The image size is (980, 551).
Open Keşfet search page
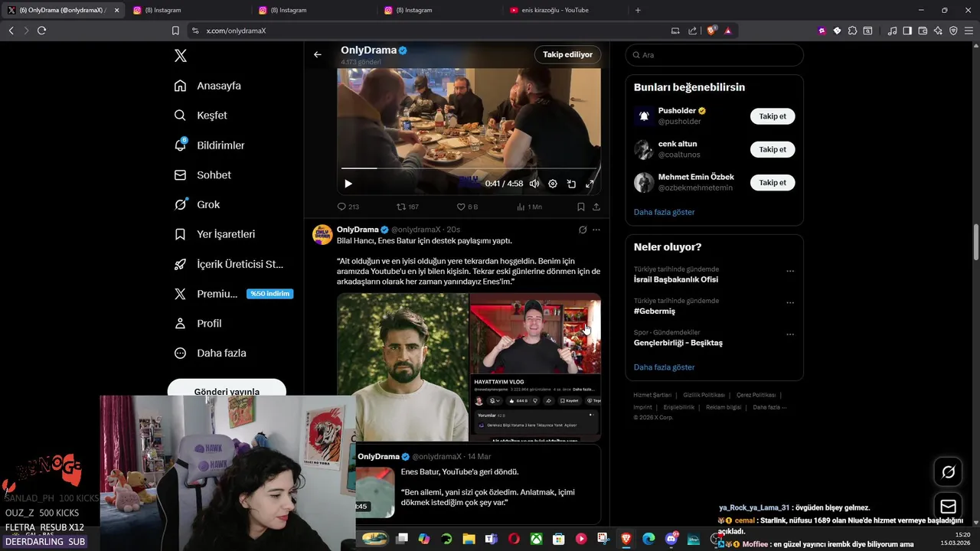201,116
